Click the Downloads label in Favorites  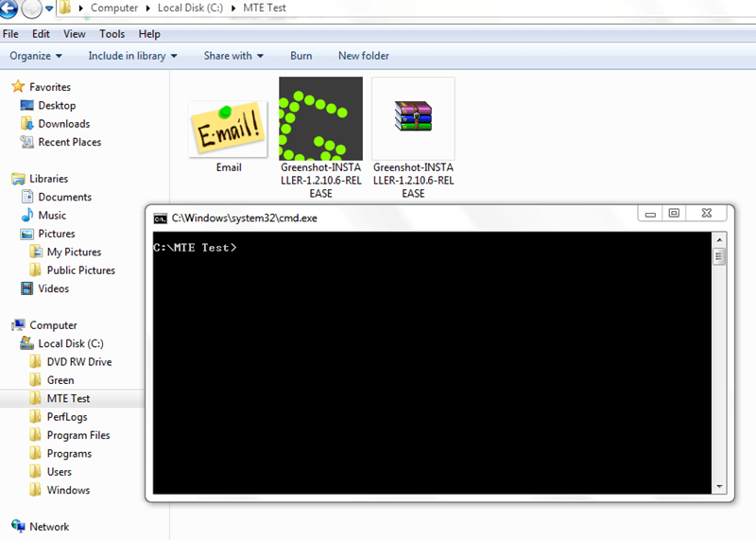64,124
